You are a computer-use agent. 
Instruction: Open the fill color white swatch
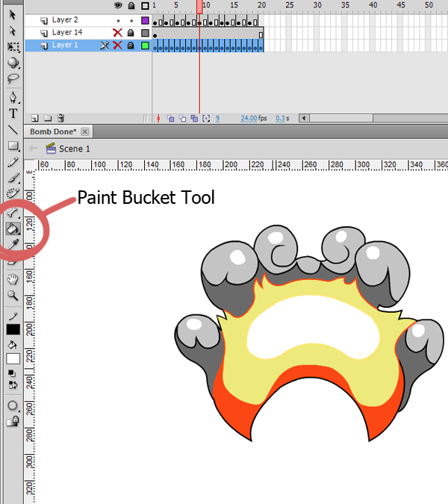pos(13,358)
